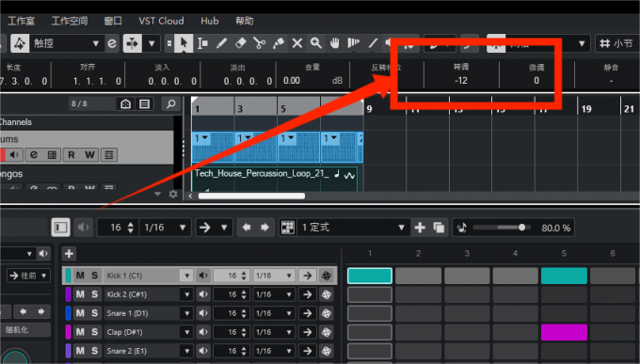
Task: Duplicate the pattern with the copy icon
Action: [439, 228]
